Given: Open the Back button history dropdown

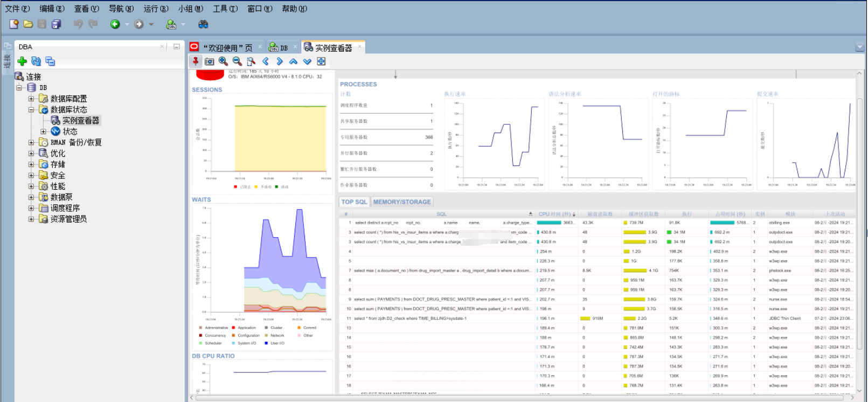Looking at the screenshot, I should tap(127, 24).
